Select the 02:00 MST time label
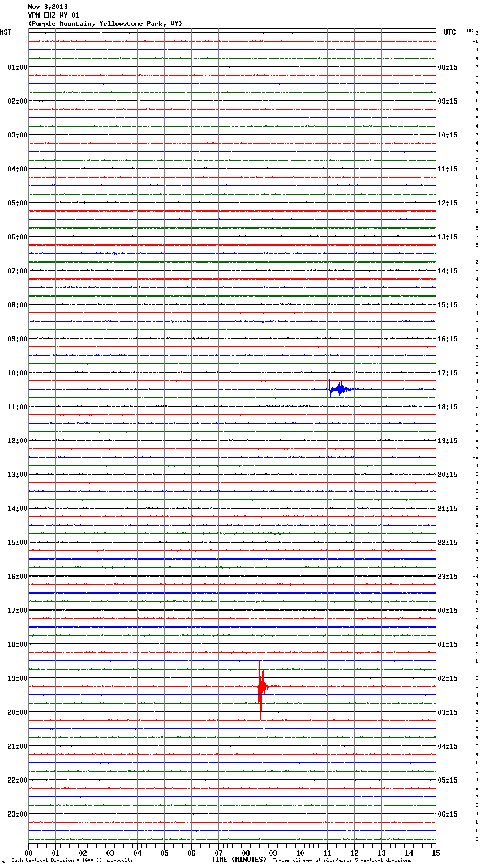Image resolution: width=481 pixels, height=868 pixels. 18,101
